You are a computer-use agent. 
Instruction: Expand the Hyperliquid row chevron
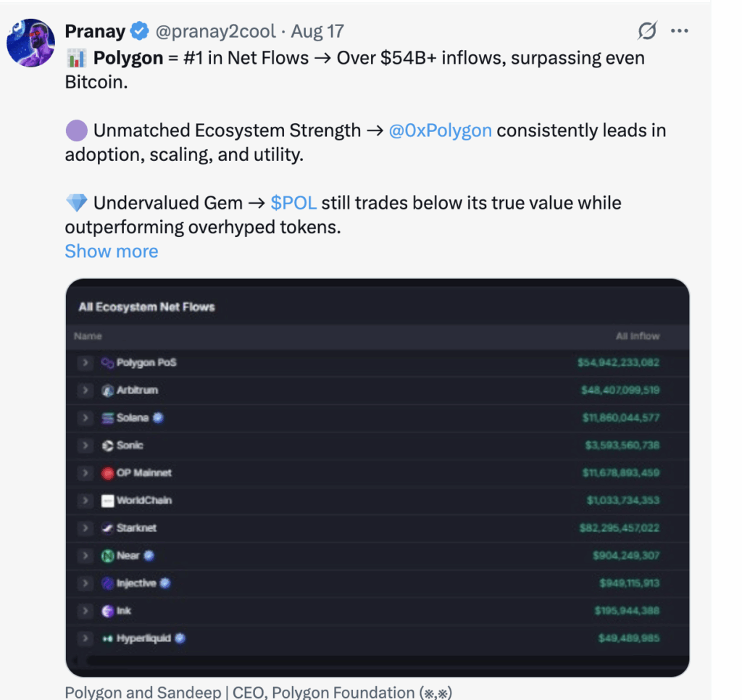[x=86, y=638]
